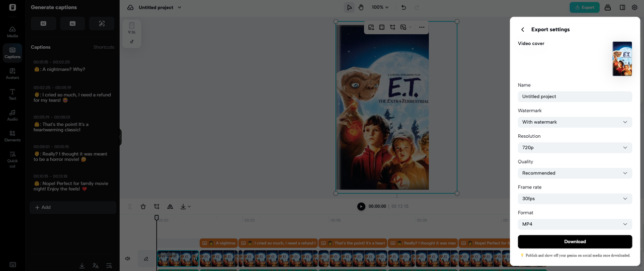Click the fit-to-frame icon on canvas toolbar
Viewport: 644px width, 271px height.
tap(382, 27)
